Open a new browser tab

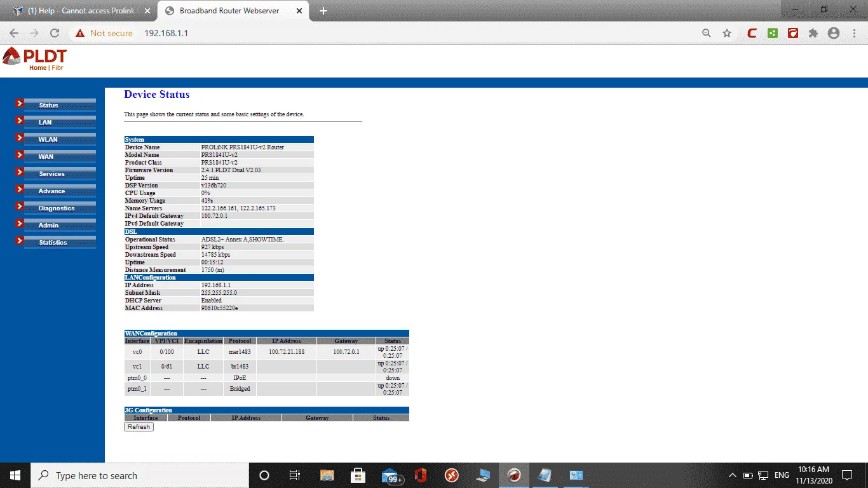pyautogui.click(x=323, y=11)
